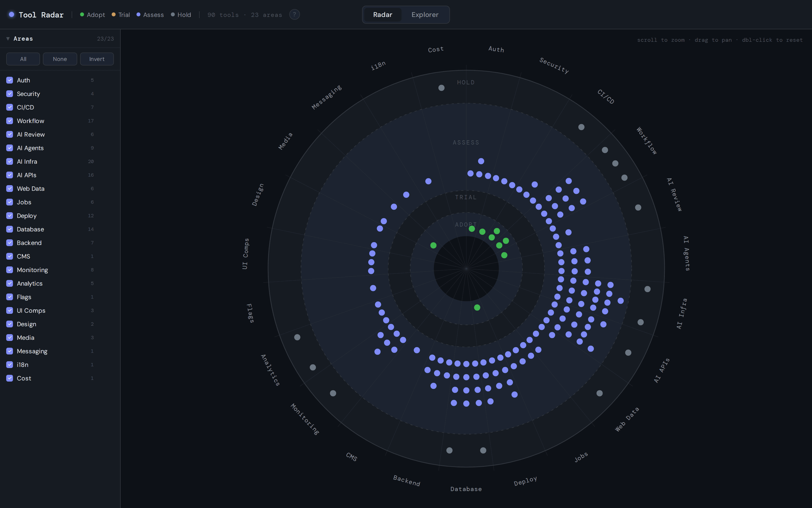The image size is (812, 508).
Task: Disable the AI Infra area checkbox
Action: coord(10,162)
